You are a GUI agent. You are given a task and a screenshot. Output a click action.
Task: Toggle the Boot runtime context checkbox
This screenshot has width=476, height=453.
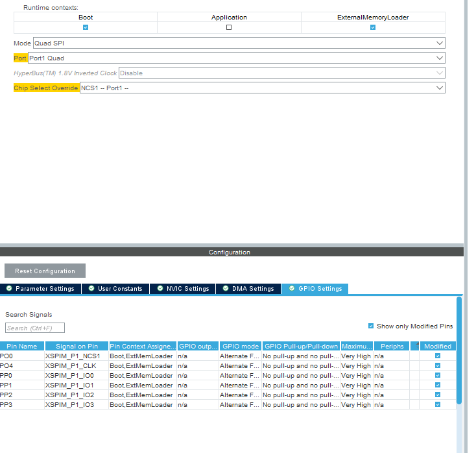pyautogui.click(x=86, y=27)
